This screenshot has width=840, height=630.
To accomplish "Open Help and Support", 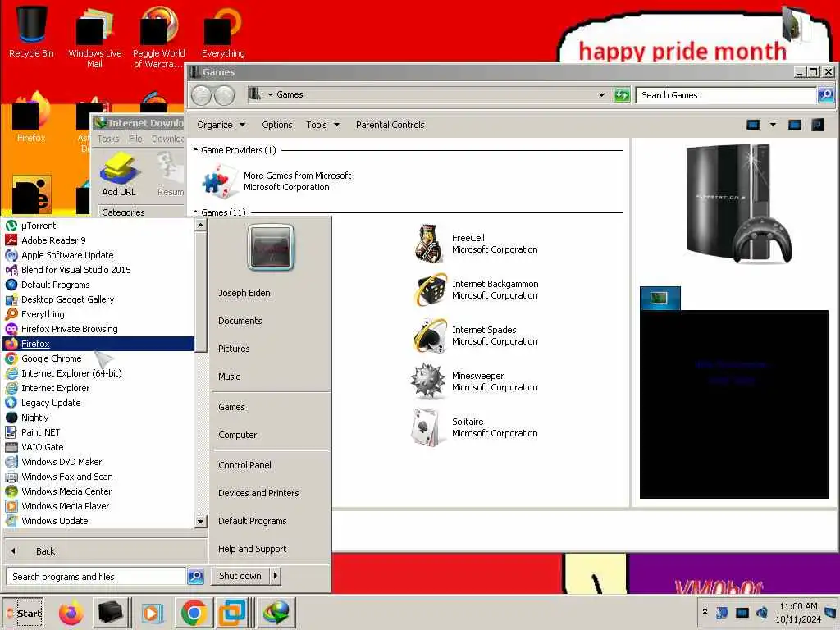I will (x=253, y=549).
